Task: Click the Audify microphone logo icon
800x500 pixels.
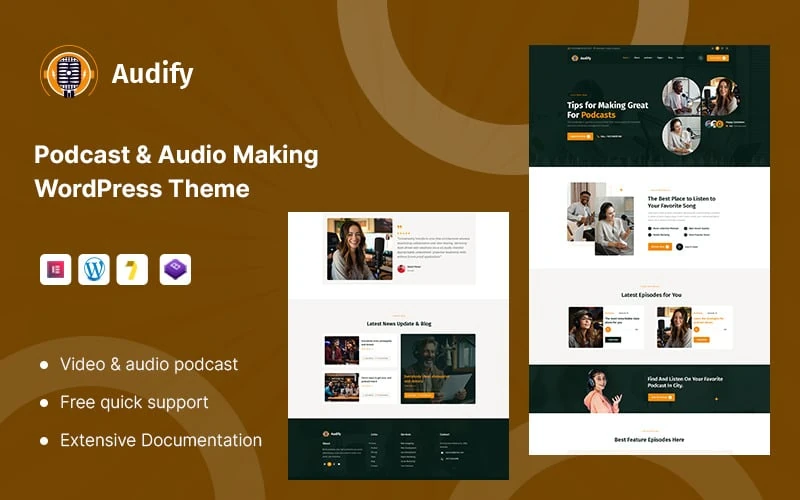Action: [69, 72]
